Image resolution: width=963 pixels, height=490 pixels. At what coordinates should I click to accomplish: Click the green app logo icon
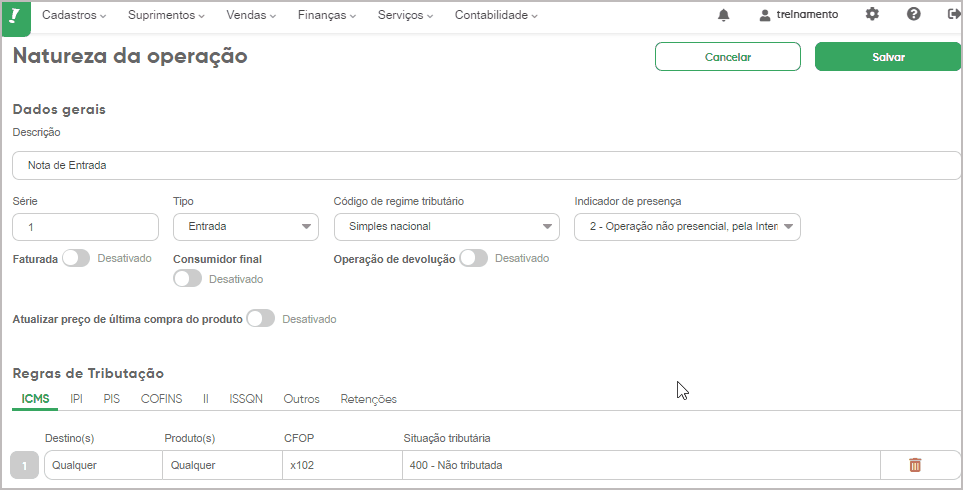16,18
